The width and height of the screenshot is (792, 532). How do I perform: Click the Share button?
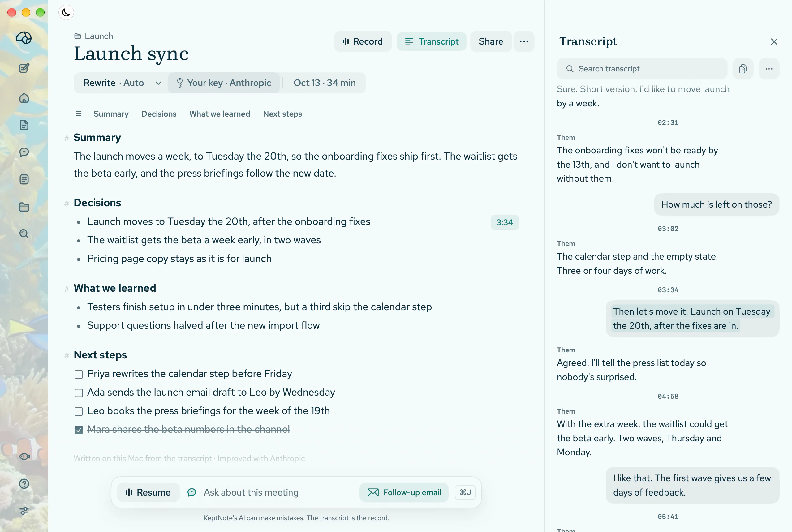(491, 41)
